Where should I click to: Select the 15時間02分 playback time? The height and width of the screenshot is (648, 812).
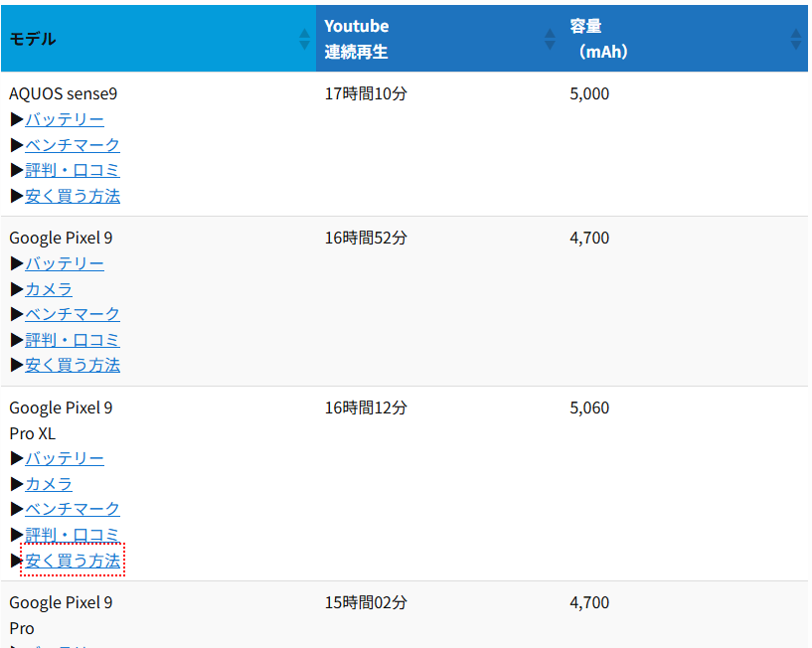tap(366, 602)
